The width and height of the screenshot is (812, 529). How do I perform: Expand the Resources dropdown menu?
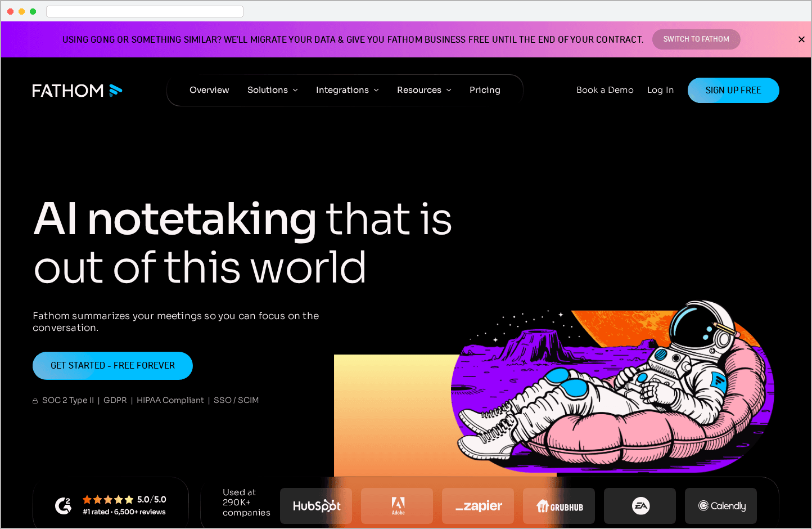424,90
